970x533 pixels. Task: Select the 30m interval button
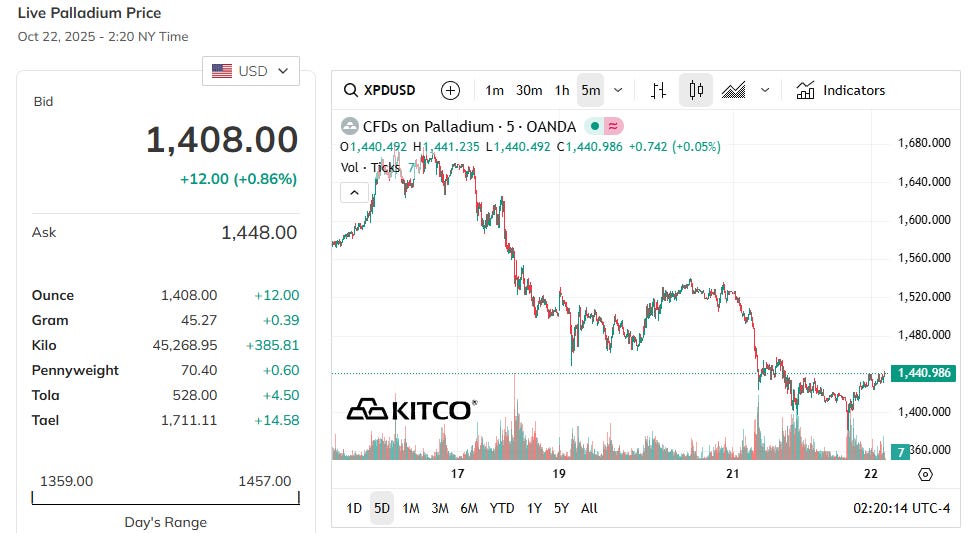529,90
